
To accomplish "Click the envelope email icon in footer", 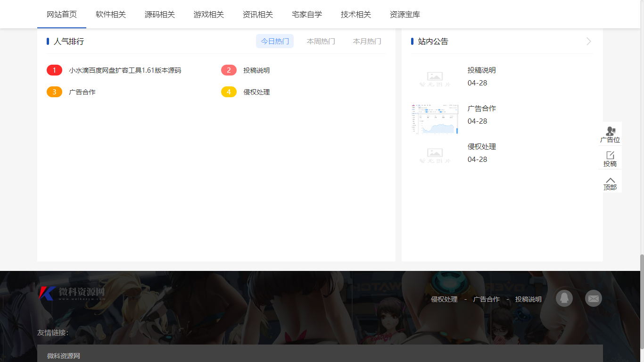I will coord(593,298).
